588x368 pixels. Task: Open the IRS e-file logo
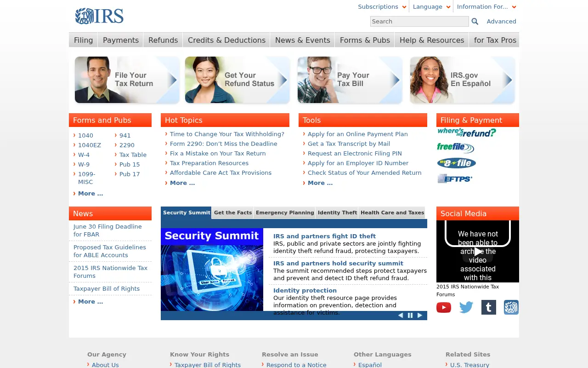(457, 163)
